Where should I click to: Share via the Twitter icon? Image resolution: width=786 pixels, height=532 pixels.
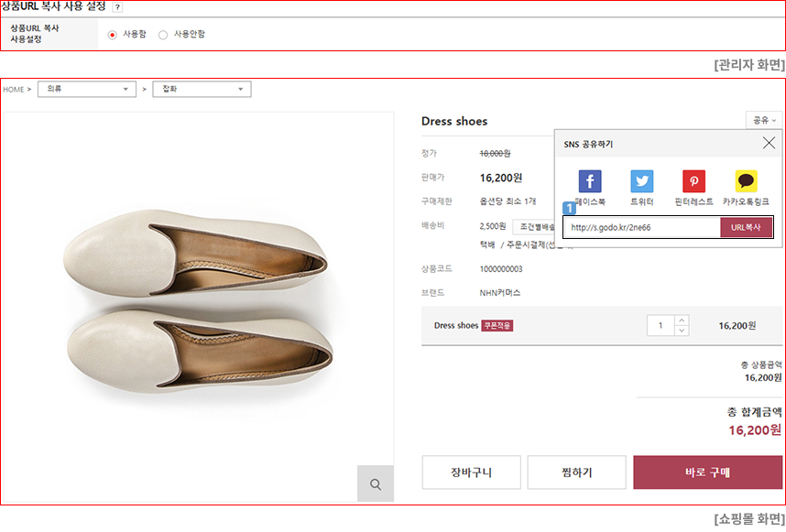pyautogui.click(x=641, y=181)
